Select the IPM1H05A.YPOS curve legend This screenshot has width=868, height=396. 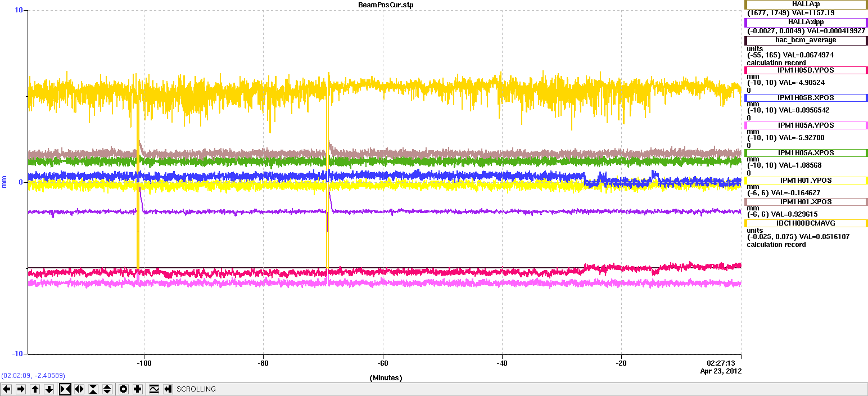pos(806,125)
